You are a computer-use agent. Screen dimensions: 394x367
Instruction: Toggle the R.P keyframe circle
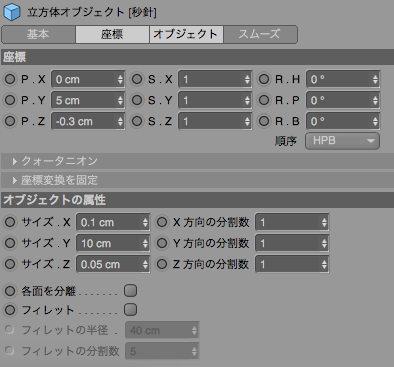click(x=264, y=100)
